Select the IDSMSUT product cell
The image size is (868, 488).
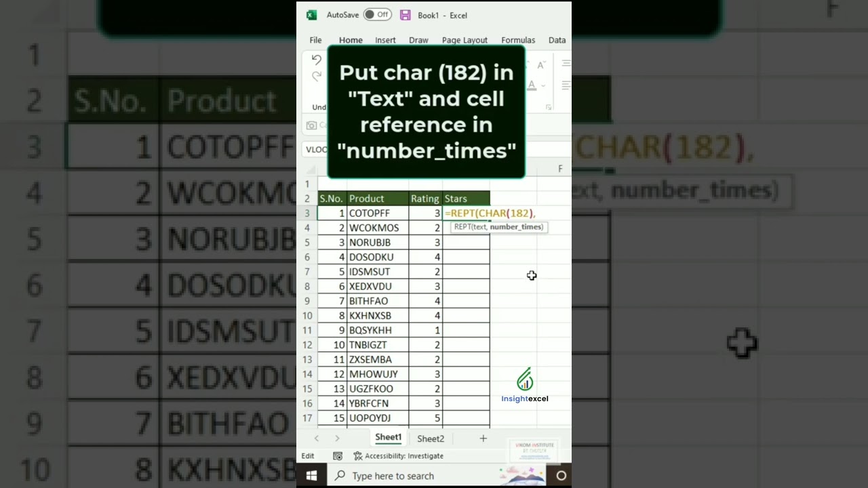click(x=378, y=272)
